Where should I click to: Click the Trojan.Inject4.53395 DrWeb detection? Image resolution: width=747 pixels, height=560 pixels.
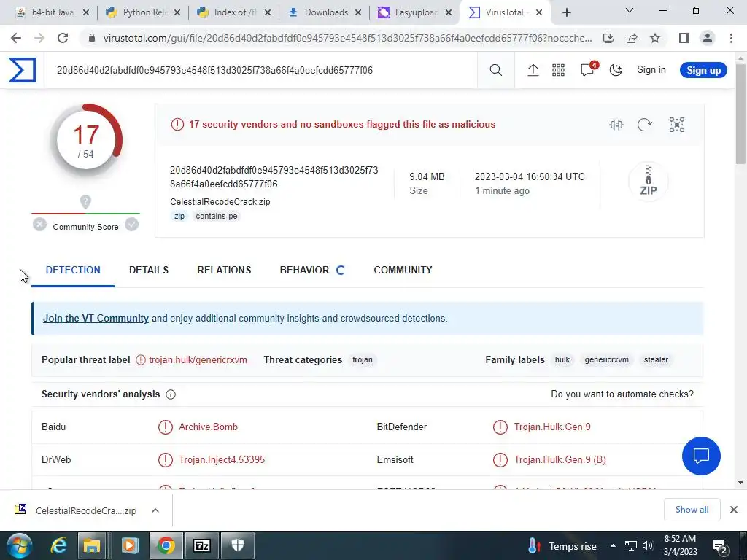(222, 459)
